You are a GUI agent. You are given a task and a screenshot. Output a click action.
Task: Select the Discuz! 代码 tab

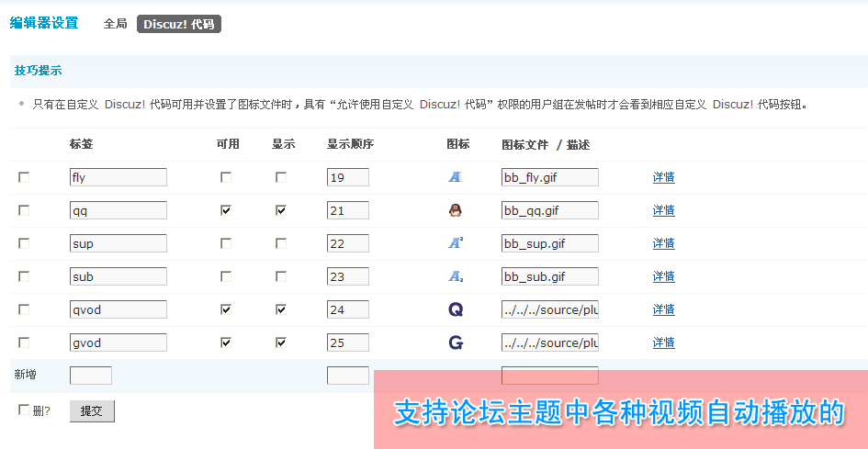click(x=179, y=25)
